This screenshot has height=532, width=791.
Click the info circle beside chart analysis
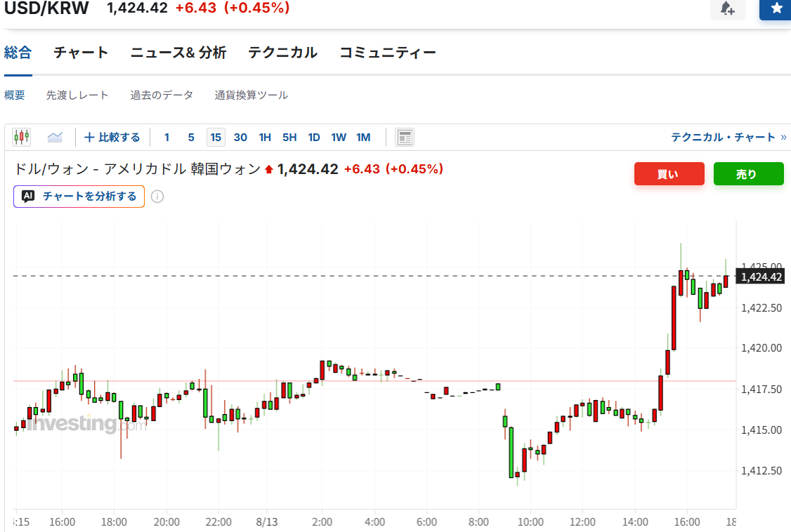pos(157,197)
